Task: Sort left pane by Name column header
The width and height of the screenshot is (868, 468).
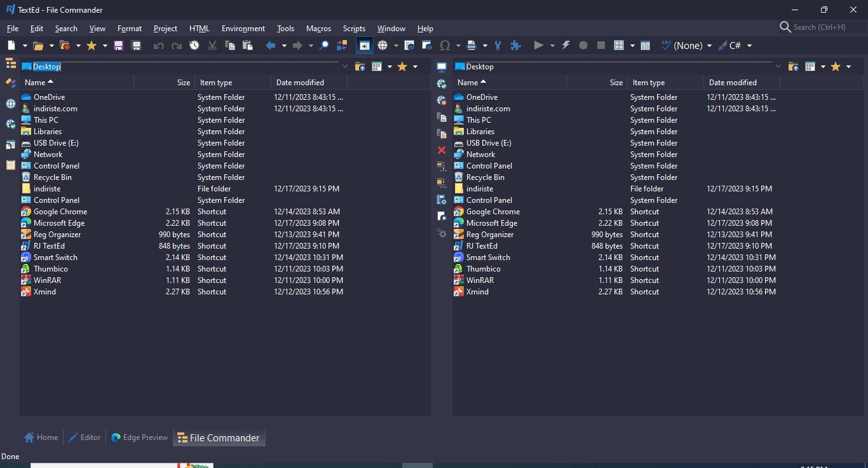Action: pos(76,83)
